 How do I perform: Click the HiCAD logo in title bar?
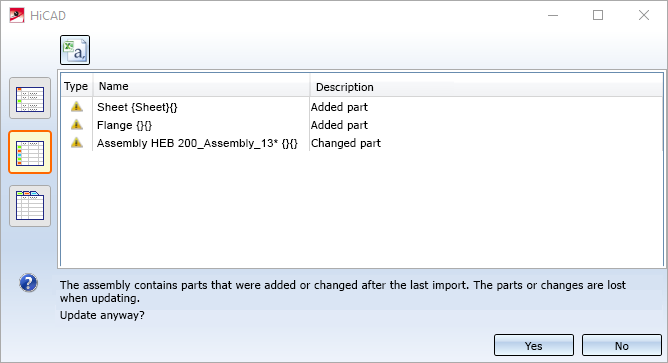click(17, 16)
